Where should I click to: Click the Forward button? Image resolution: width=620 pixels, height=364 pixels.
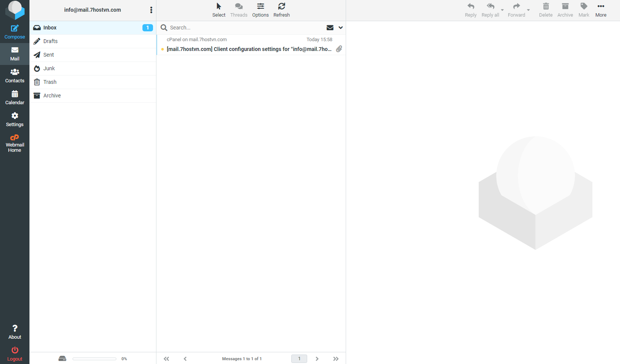[x=516, y=10]
